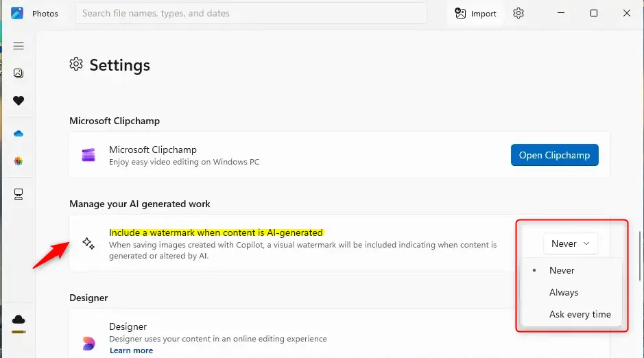Click the Open Clipchamp button
Image resolution: width=644 pixels, height=358 pixels.
[554, 155]
